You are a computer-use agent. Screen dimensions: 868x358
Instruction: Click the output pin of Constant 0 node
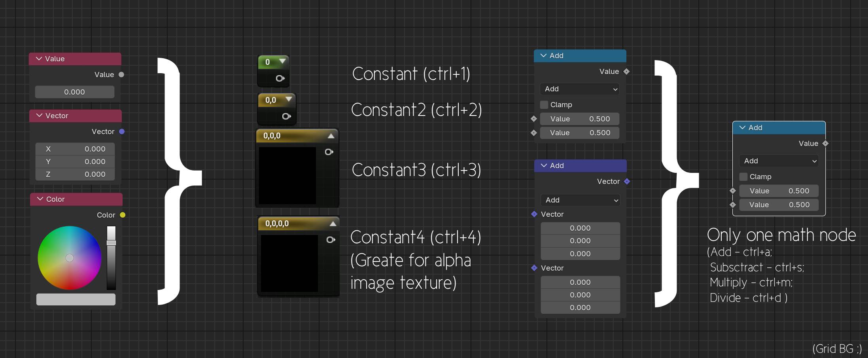tap(280, 78)
